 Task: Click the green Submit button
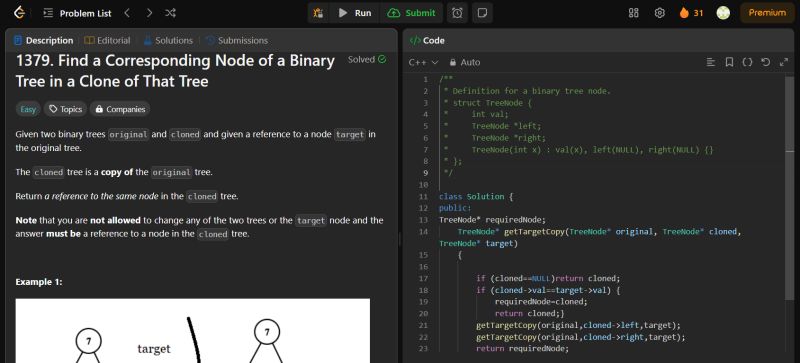click(x=411, y=13)
